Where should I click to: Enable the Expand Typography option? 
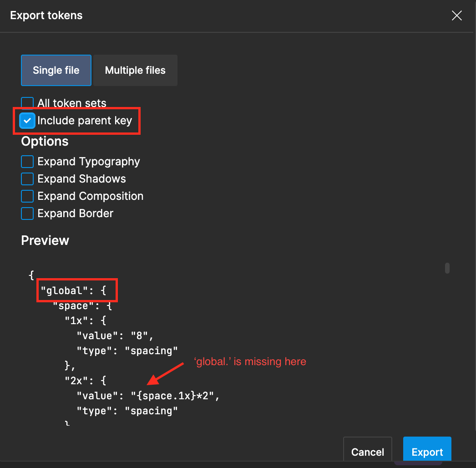[x=27, y=161]
